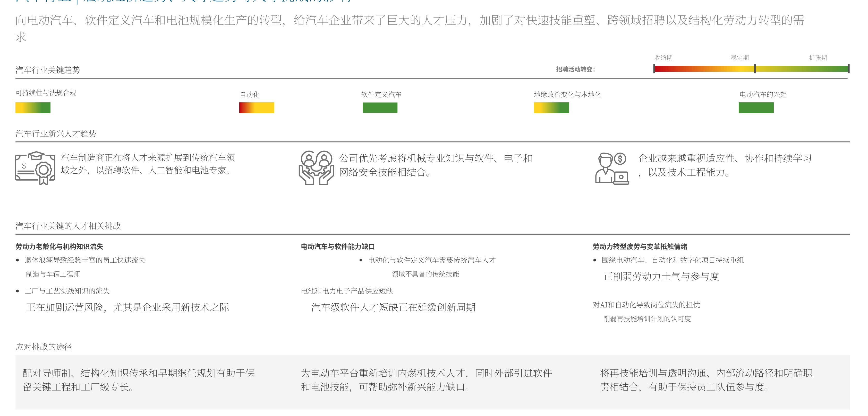
Task: Click the 电动汽车与软件能力缺口 heading
Action: pos(338,247)
